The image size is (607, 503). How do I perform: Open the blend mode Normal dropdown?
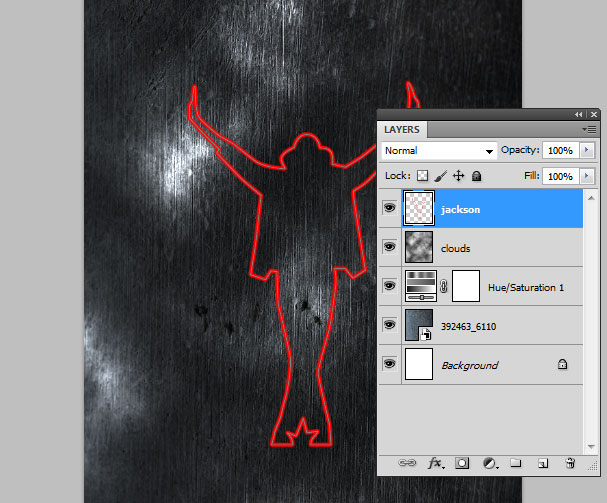click(439, 150)
